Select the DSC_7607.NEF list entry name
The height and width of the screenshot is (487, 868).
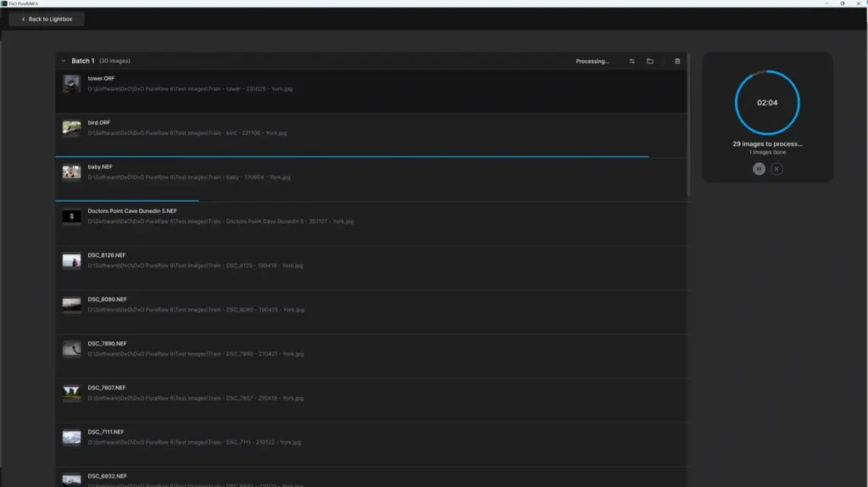[108, 388]
